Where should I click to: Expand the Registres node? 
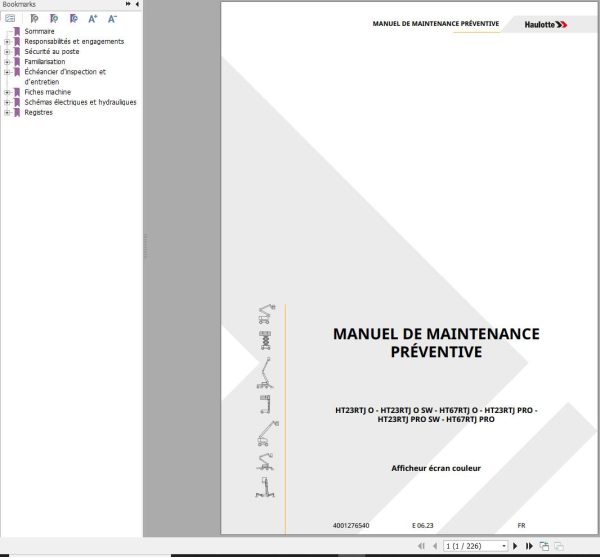[x=7, y=112]
